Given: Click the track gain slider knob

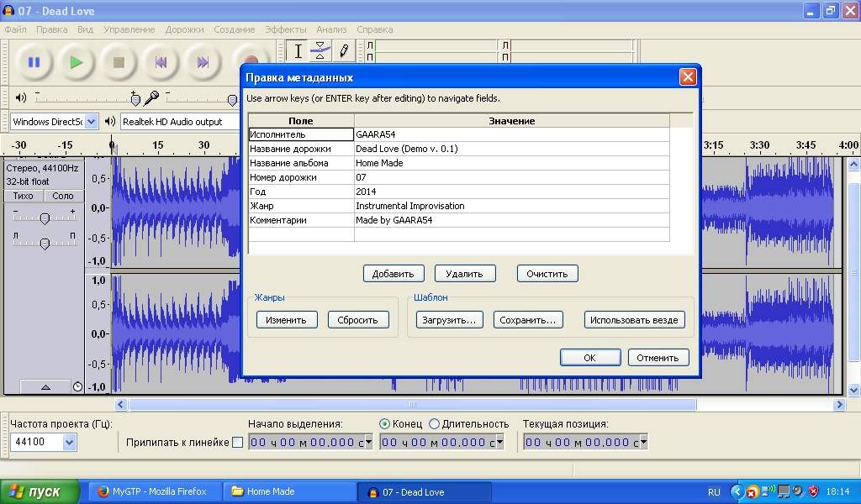Looking at the screenshot, I should (45, 218).
